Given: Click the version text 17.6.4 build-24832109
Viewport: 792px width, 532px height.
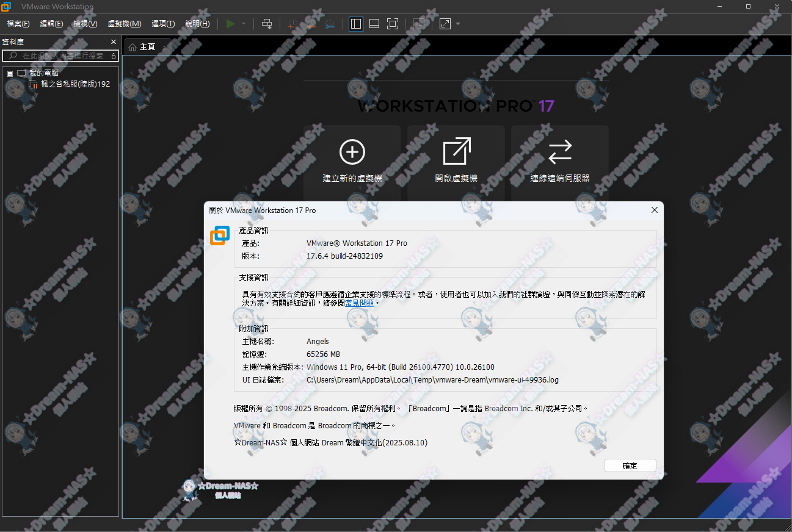Looking at the screenshot, I should pyautogui.click(x=344, y=256).
